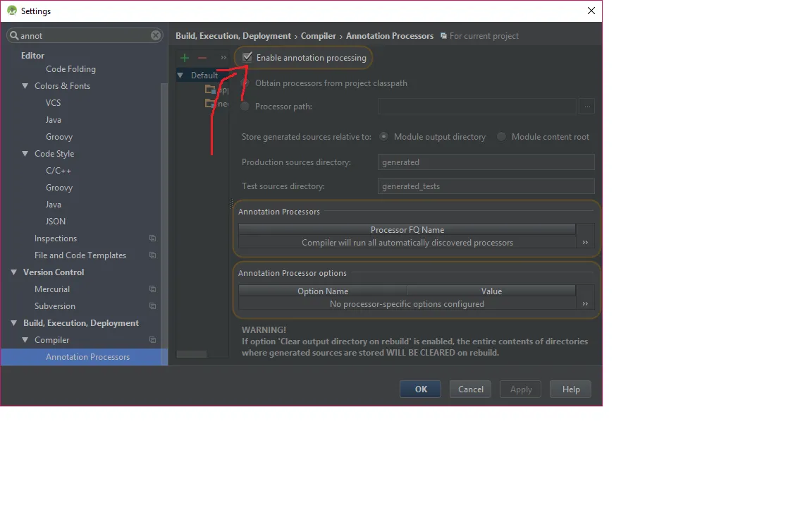Open VCS colors settings

pos(53,102)
